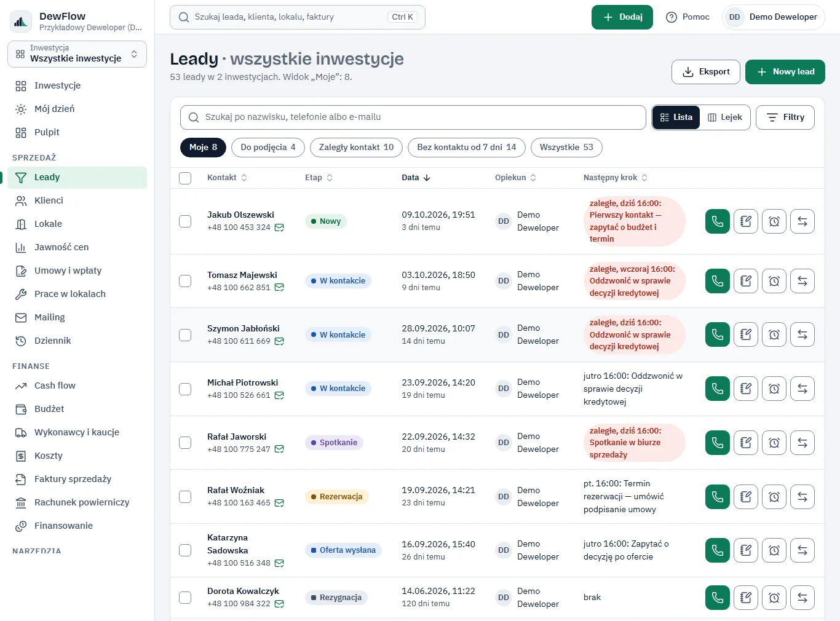Screen dimensions: 840x621
Task: Select the Do podjęcia 4 filter chip
Action: pyautogui.click(x=268, y=148)
